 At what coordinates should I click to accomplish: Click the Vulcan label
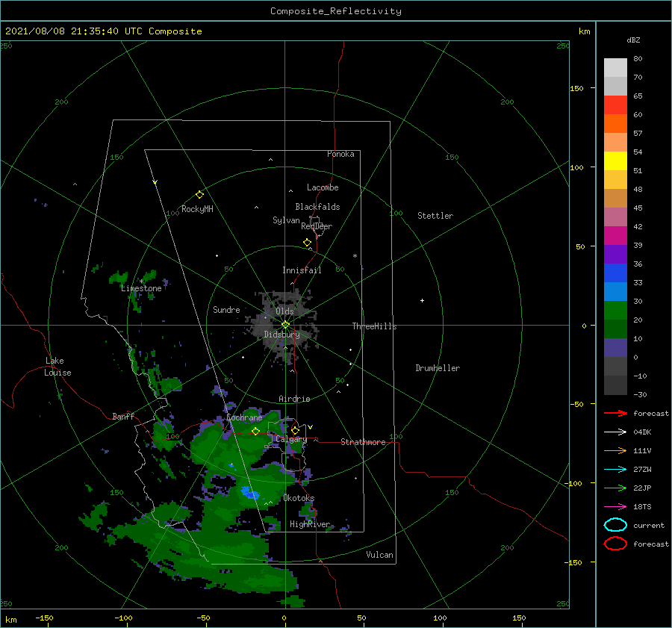coord(380,555)
